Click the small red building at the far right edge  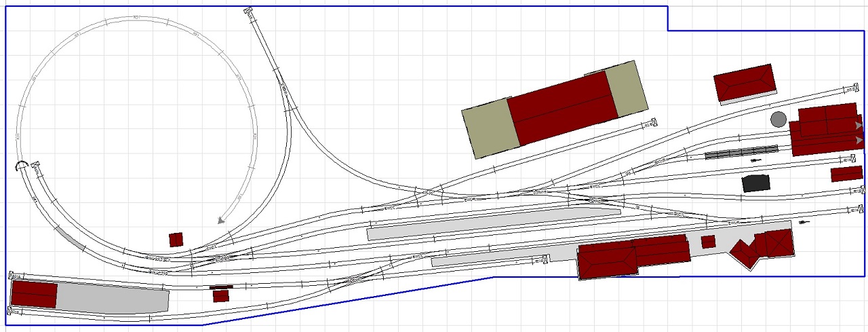pyautogui.click(x=846, y=174)
